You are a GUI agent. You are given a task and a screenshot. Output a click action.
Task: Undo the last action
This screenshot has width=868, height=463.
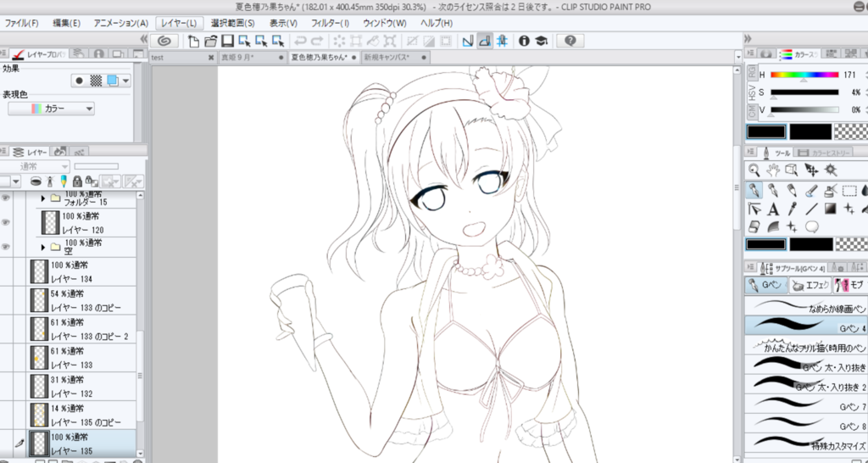300,41
